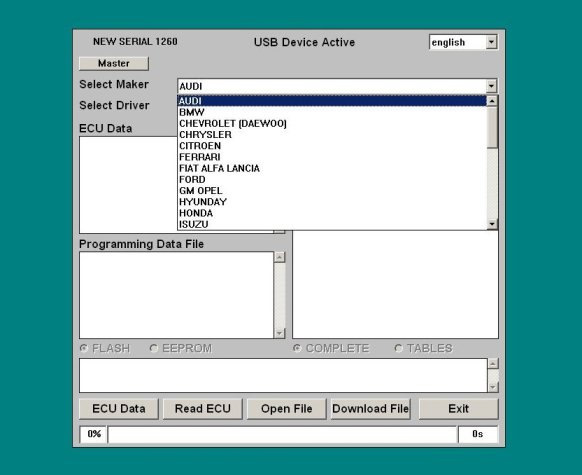Click the message log scroll down arrow
This screenshot has width=582, height=475.
click(x=493, y=387)
